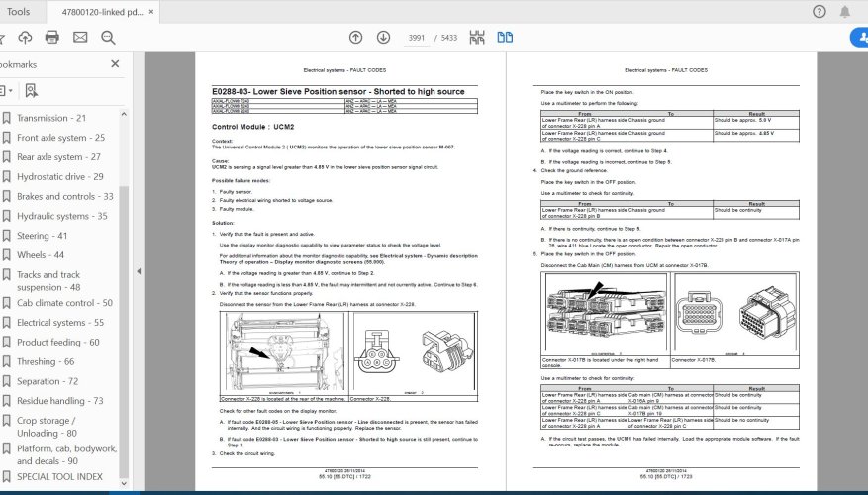Screen dimensions: 868x495
Task: Open the Front axle system - 25 bookmark
Action: point(61,138)
